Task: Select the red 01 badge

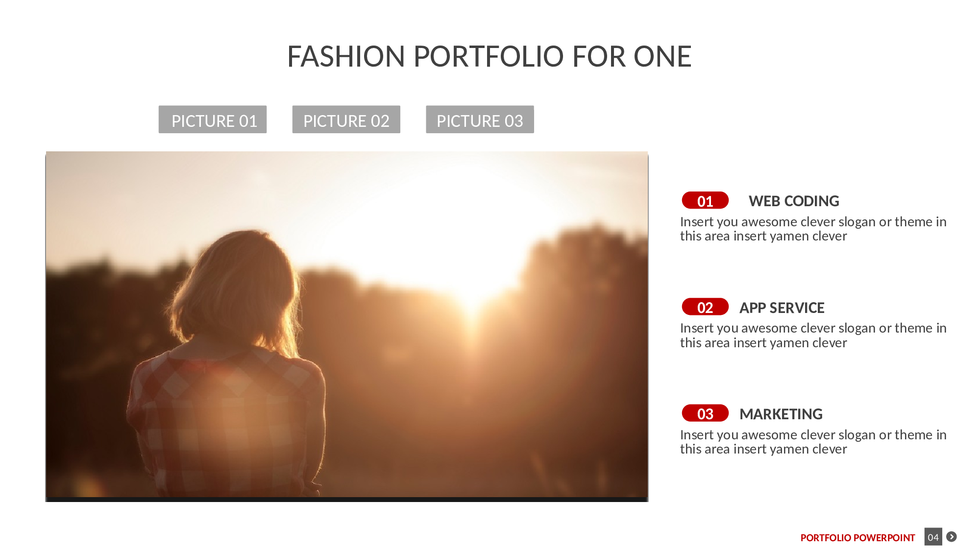Action: [705, 200]
